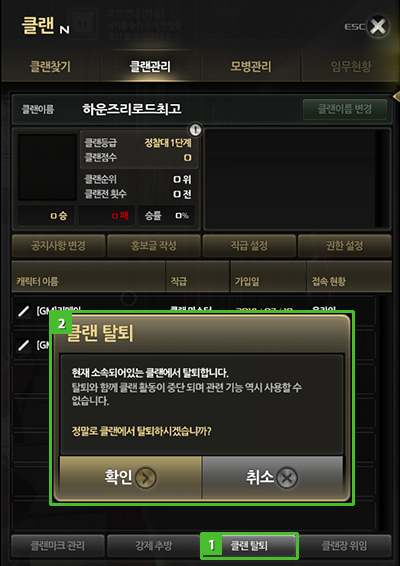Screen dimensions: 400x566
Task: Click the exclamation info icon near clan grade
Action: (196, 129)
